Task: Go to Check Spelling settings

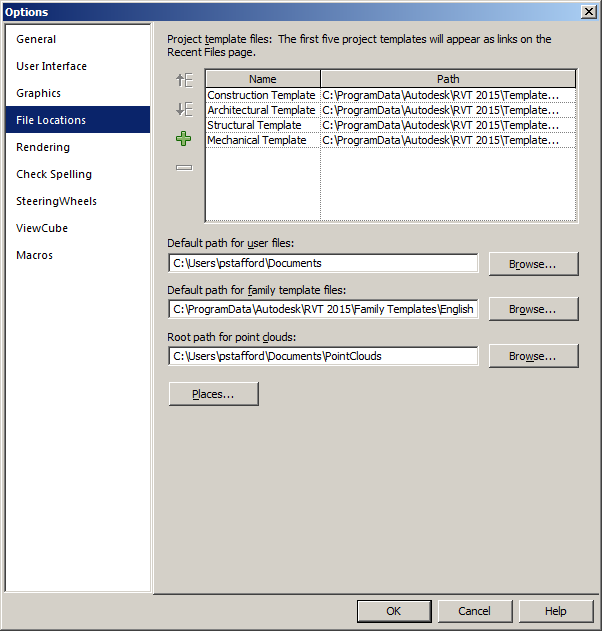Action: (x=54, y=174)
